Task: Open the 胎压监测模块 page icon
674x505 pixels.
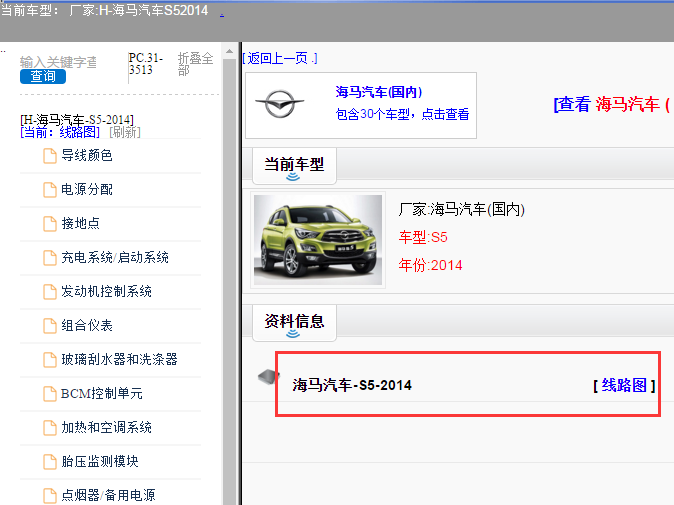Action: click(50, 461)
